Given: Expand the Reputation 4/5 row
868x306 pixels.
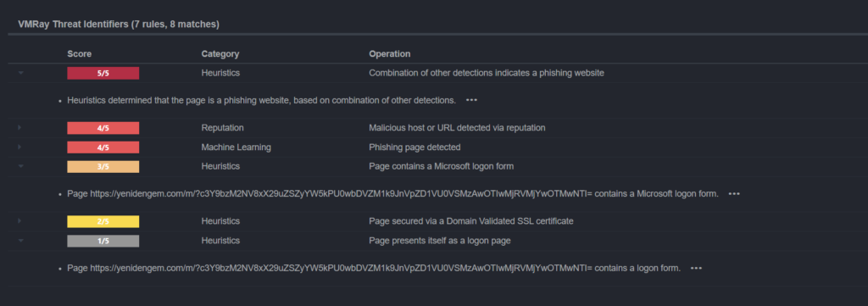Looking at the screenshot, I should pos(20,128).
